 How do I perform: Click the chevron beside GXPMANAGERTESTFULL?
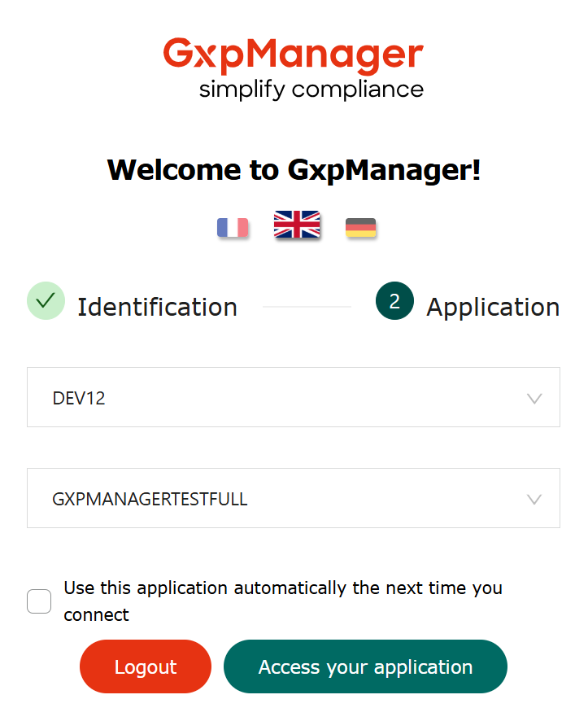534,499
